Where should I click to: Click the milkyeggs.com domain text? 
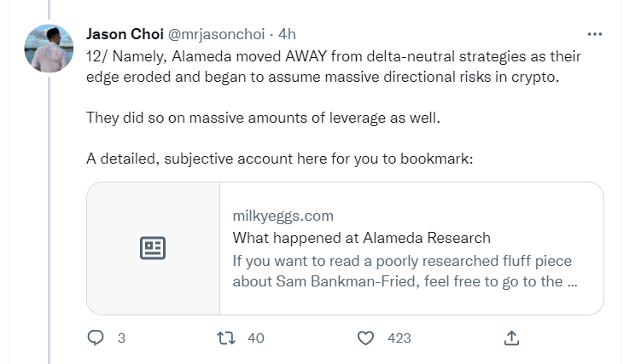(283, 216)
